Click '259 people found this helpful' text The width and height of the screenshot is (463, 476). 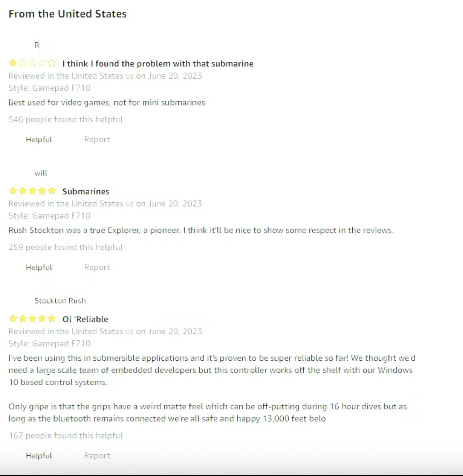pos(66,247)
